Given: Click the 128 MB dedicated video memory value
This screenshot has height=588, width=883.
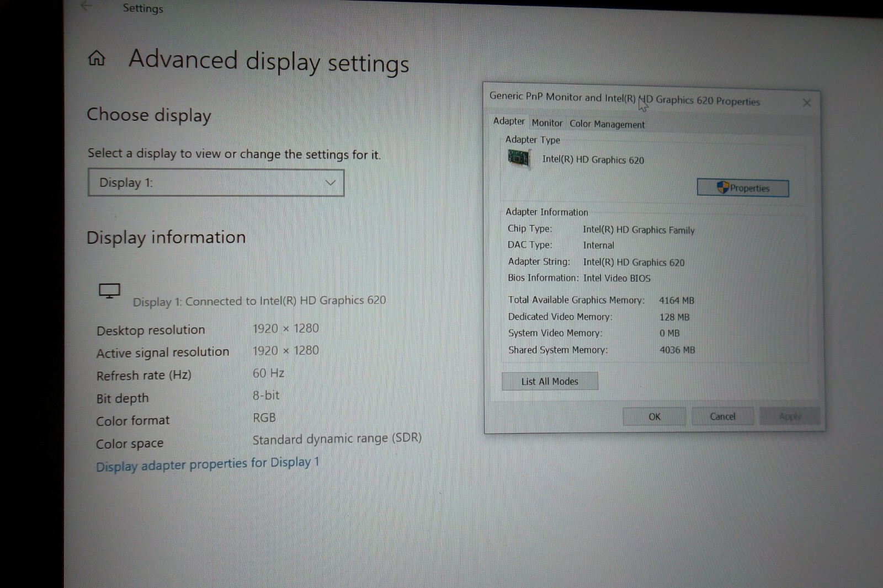Looking at the screenshot, I should coord(674,317).
